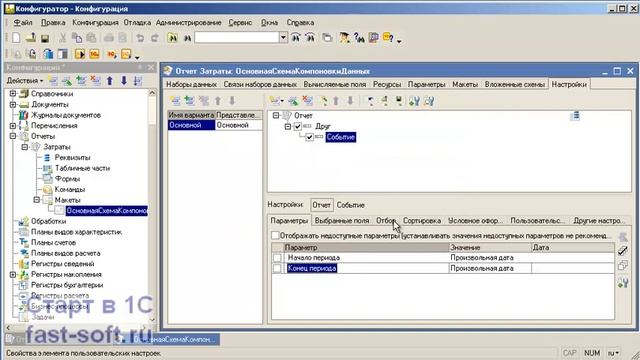Switch to the Вычисляемые поля tab
The height and width of the screenshot is (360, 640).
coord(334,84)
